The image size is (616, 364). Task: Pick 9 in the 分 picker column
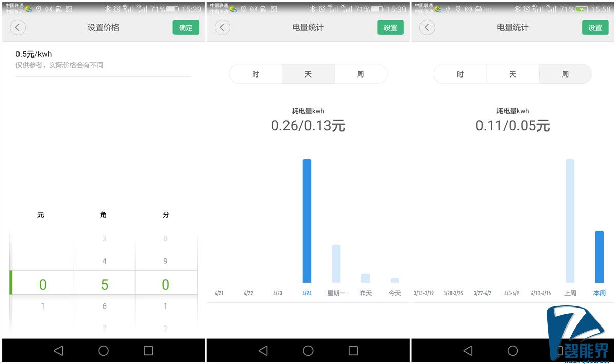165,261
